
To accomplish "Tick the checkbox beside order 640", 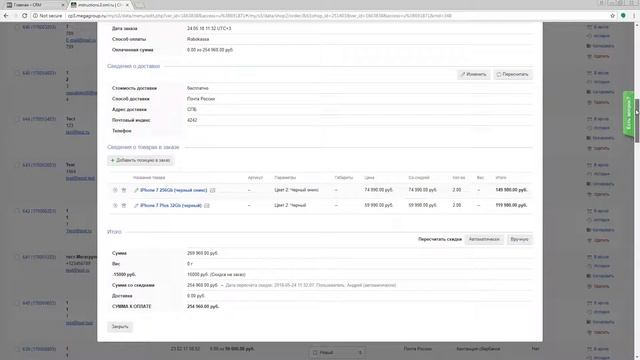I will click(17, 303).
